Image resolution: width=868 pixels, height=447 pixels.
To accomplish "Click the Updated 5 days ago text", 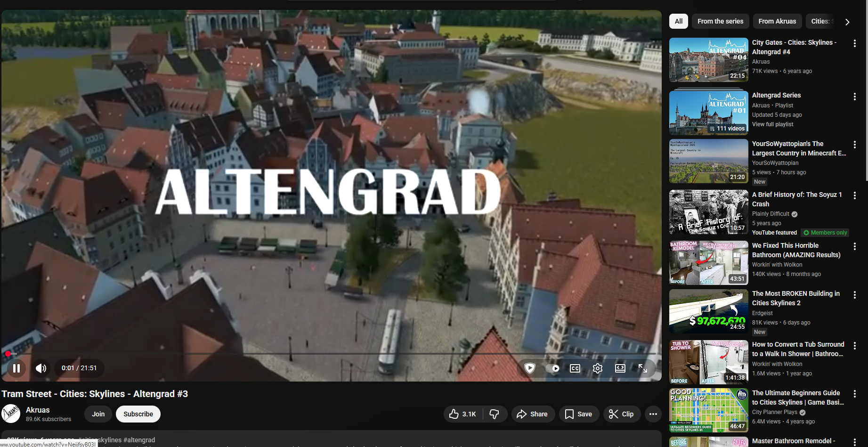I will click(777, 115).
